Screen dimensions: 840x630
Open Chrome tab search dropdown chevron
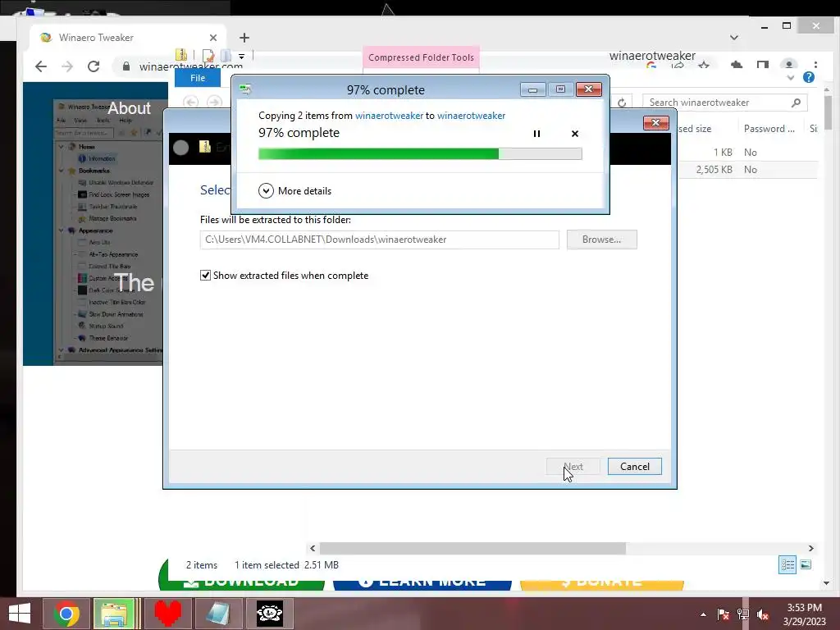point(734,38)
